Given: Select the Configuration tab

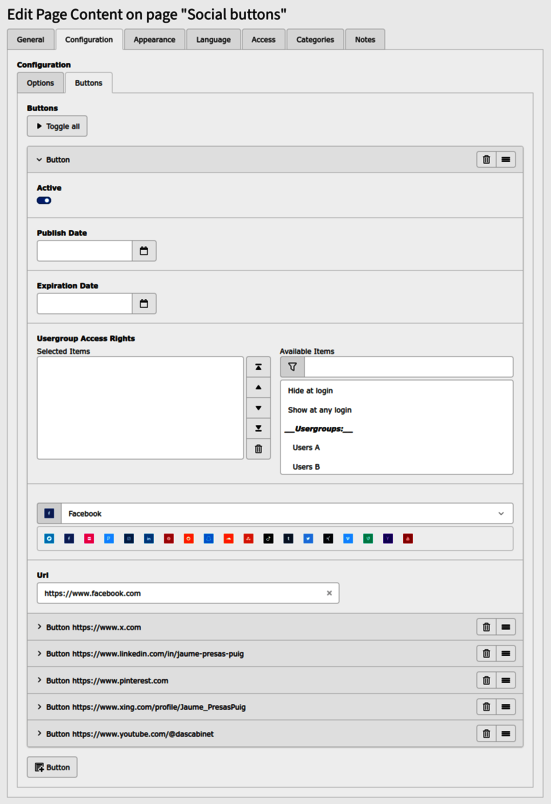Looking at the screenshot, I should pos(89,39).
